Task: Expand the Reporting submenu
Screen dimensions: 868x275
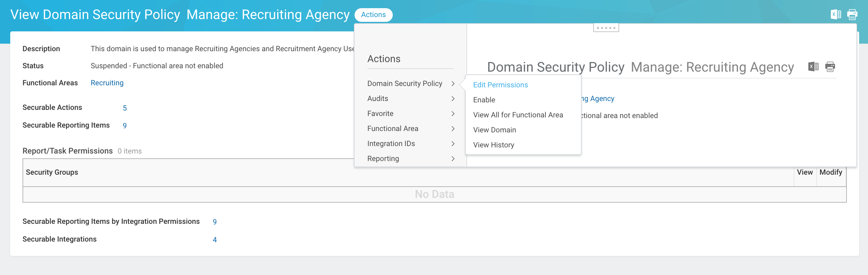Action: (x=383, y=158)
